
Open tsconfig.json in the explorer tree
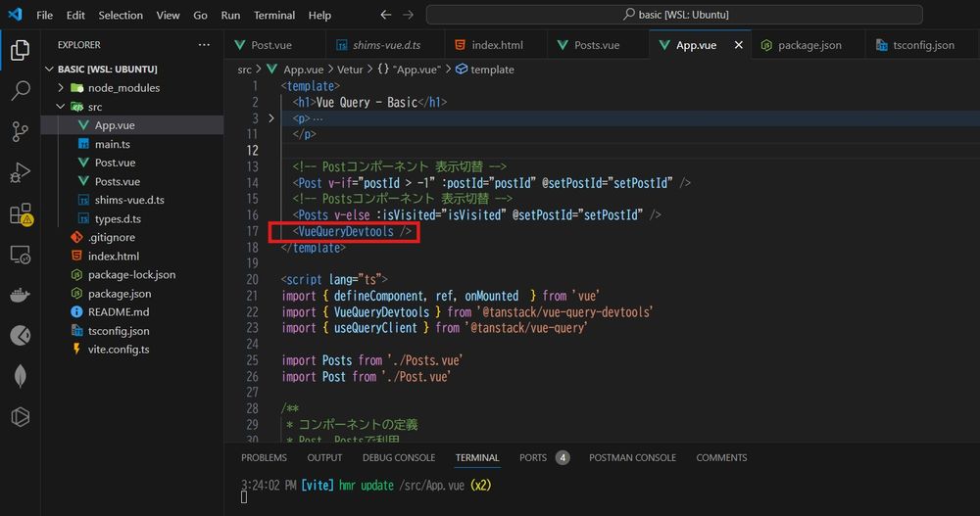pos(132,331)
